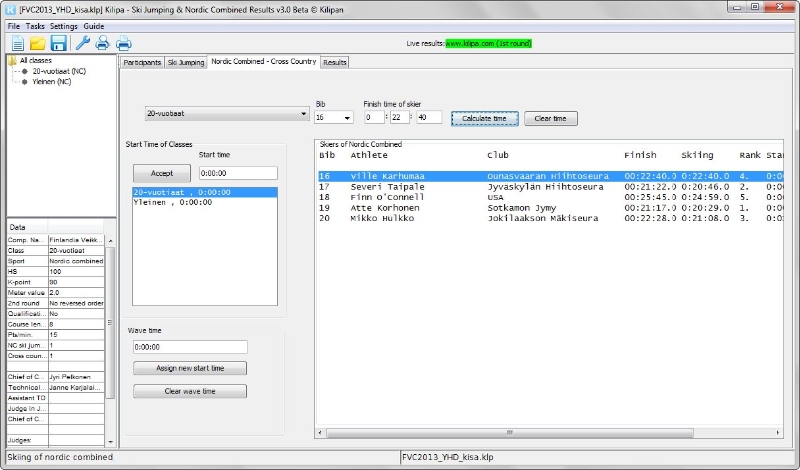The height and width of the screenshot is (470, 800).
Task: Select the Nordic Combined - Cross Country tab
Action: [264, 61]
